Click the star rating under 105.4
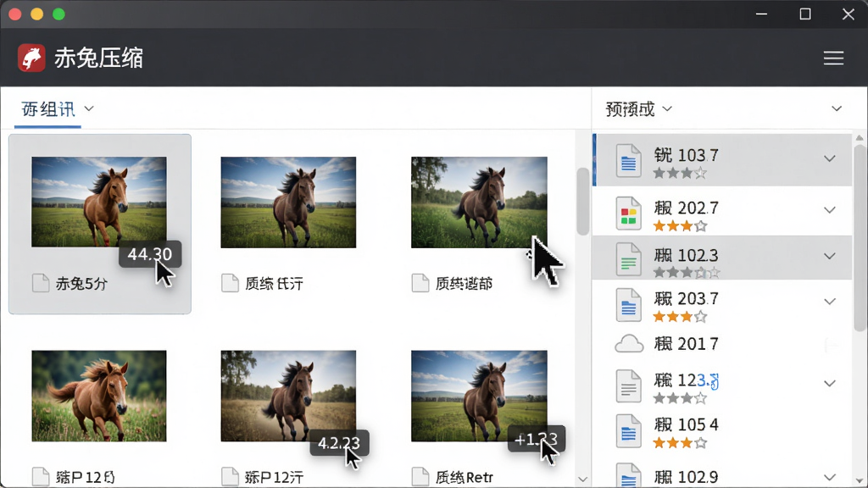Screen dimensions: 868x488 pos(680,442)
